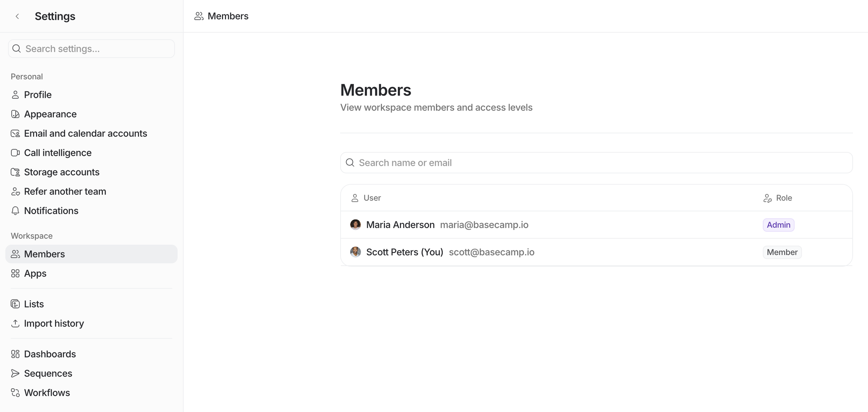This screenshot has width=868, height=412.
Task: Open Dashboards settings
Action: [50, 354]
